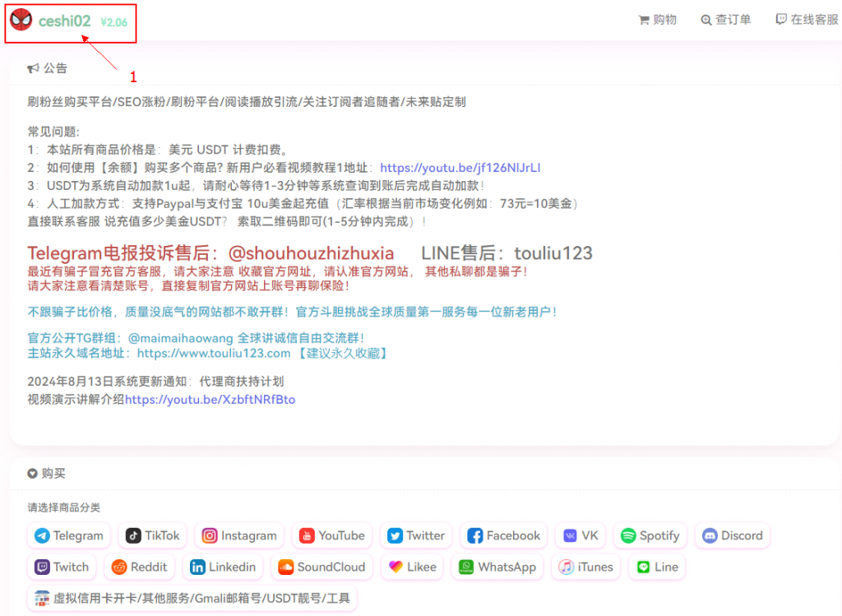
Task: Click the @maimaihaowang group handle
Action: (x=180, y=338)
